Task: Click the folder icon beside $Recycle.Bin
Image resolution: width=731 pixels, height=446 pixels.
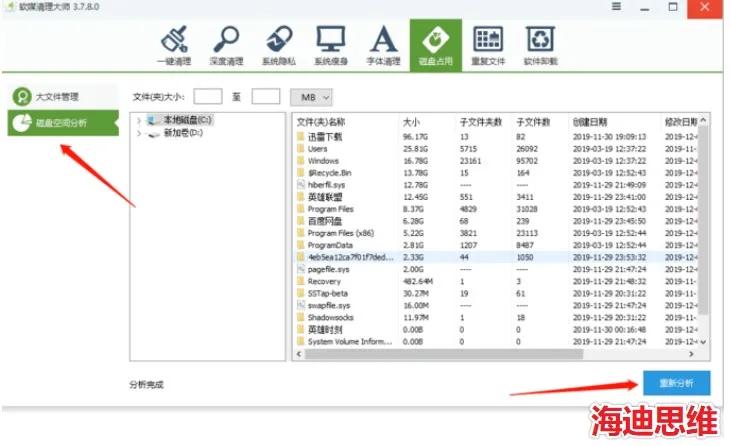Action: click(x=301, y=173)
